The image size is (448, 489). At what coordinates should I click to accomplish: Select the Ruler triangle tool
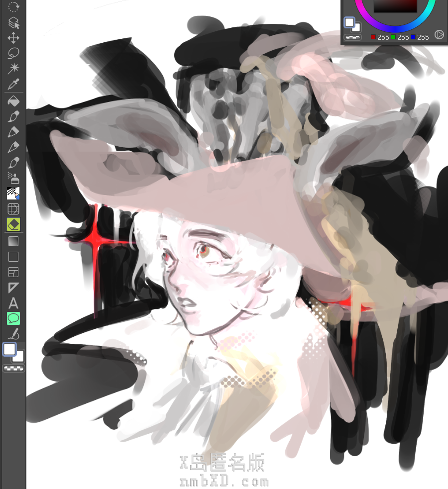(13, 287)
